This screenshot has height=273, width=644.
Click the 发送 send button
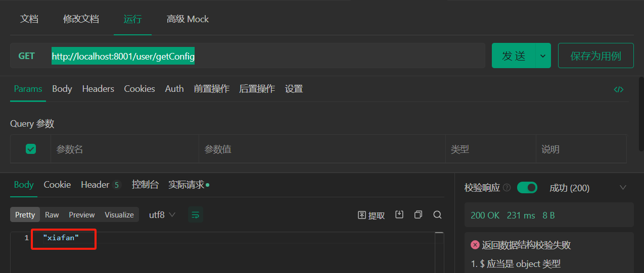514,56
